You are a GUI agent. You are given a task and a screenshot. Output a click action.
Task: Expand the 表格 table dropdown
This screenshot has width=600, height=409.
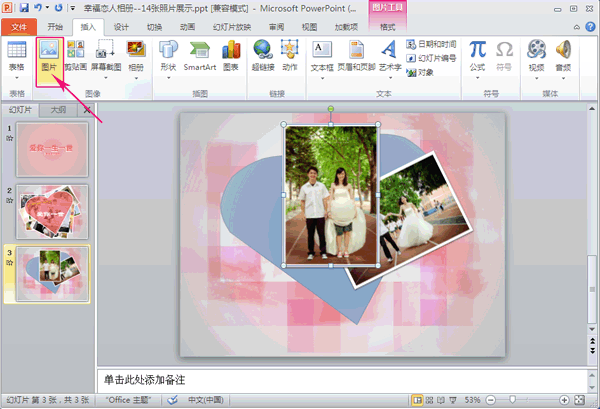coord(16,73)
